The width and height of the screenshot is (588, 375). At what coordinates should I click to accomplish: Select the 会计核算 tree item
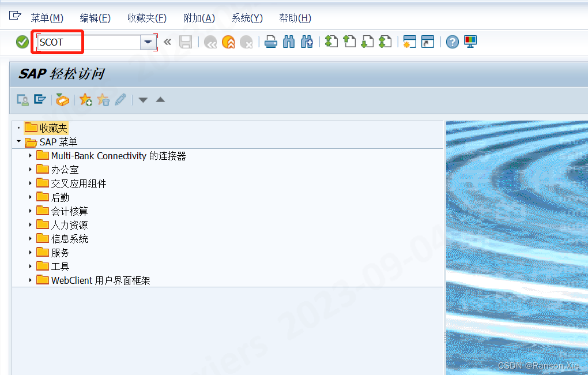pos(69,211)
